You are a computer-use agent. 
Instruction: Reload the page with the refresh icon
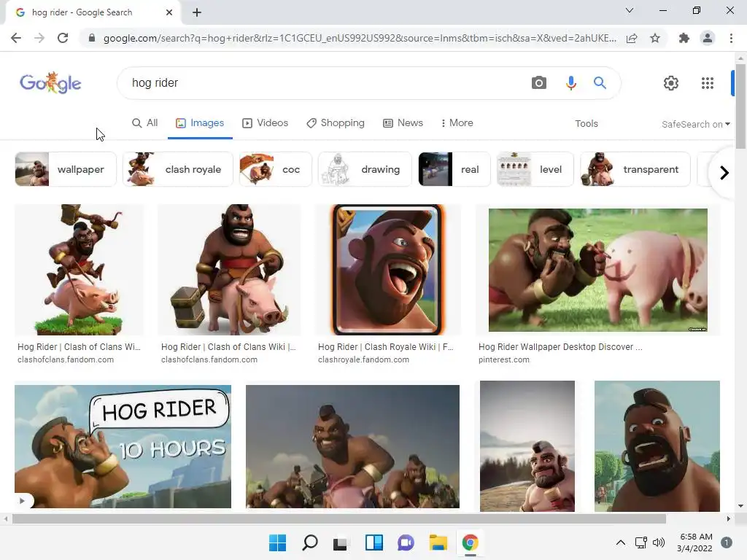(63, 38)
